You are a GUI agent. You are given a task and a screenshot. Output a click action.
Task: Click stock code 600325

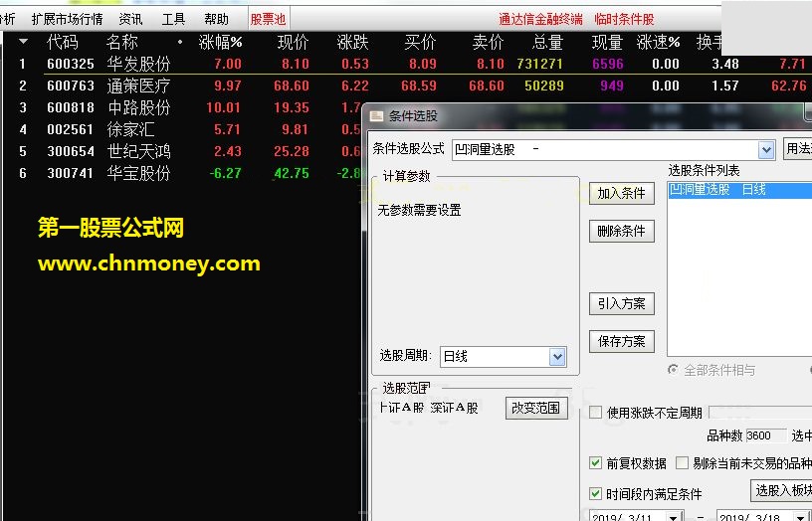71,64
